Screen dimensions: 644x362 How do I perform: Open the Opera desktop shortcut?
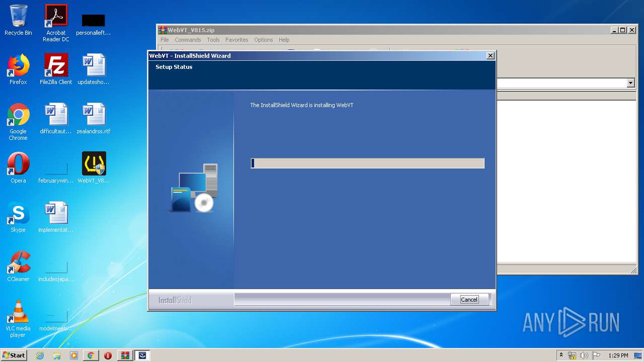click(x=18, y=168)
